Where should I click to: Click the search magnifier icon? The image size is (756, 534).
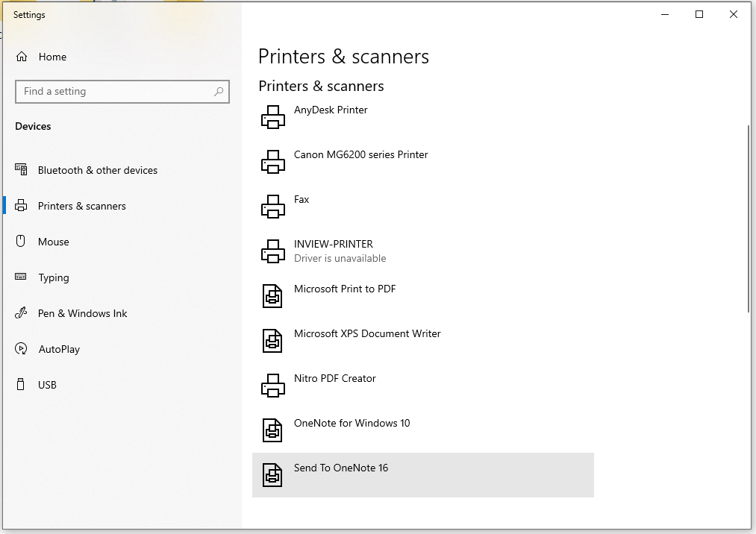click(x=219, y=92)
